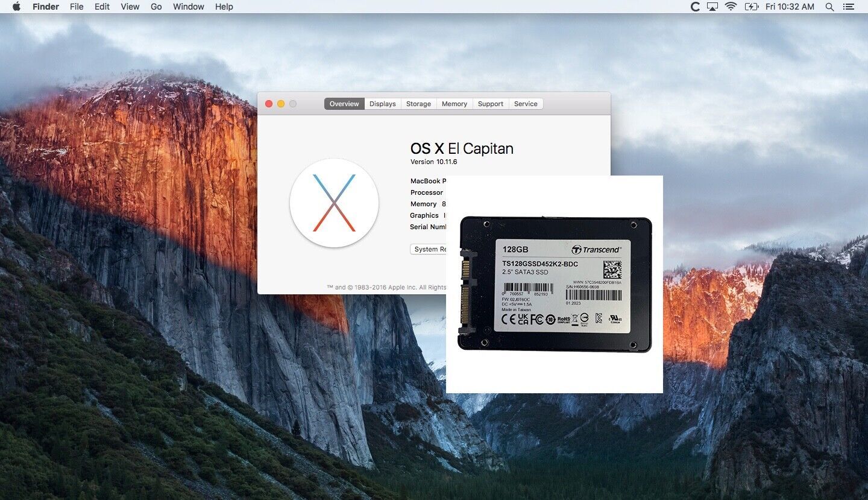Switch to the Memory tab
868x500 pixels.
[454, 104]
